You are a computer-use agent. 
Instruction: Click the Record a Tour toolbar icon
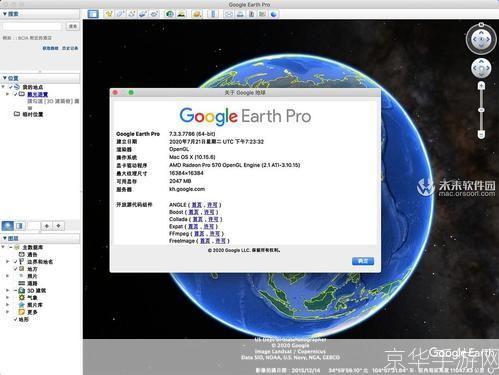[x=154, y=14]
